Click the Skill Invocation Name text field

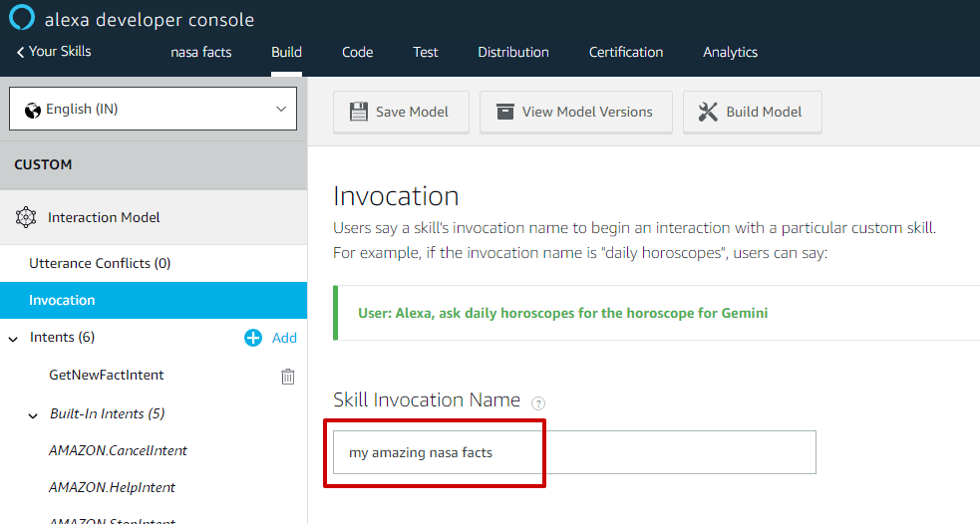pyautogui.click(x=573, y=452)
